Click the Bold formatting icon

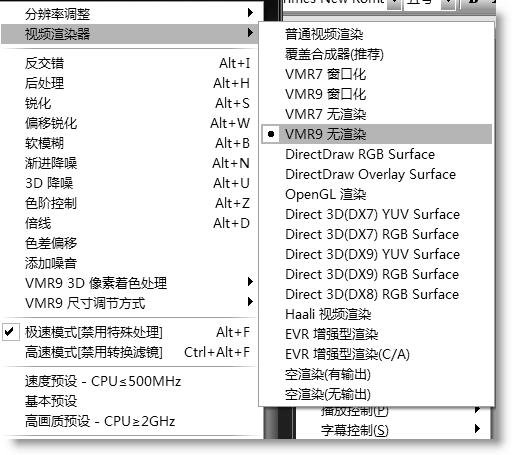coord(474,3)
